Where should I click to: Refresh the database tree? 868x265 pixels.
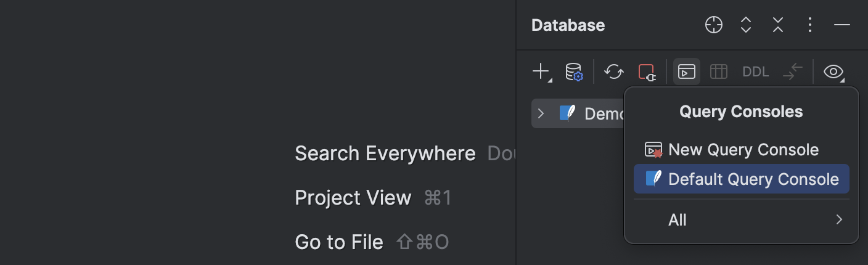(614, 72)
